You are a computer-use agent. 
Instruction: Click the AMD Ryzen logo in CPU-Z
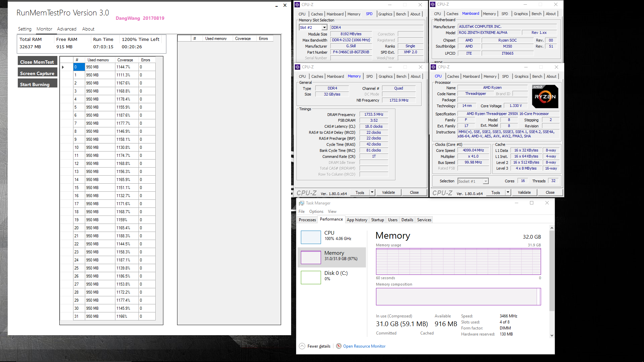pos(544,97)
